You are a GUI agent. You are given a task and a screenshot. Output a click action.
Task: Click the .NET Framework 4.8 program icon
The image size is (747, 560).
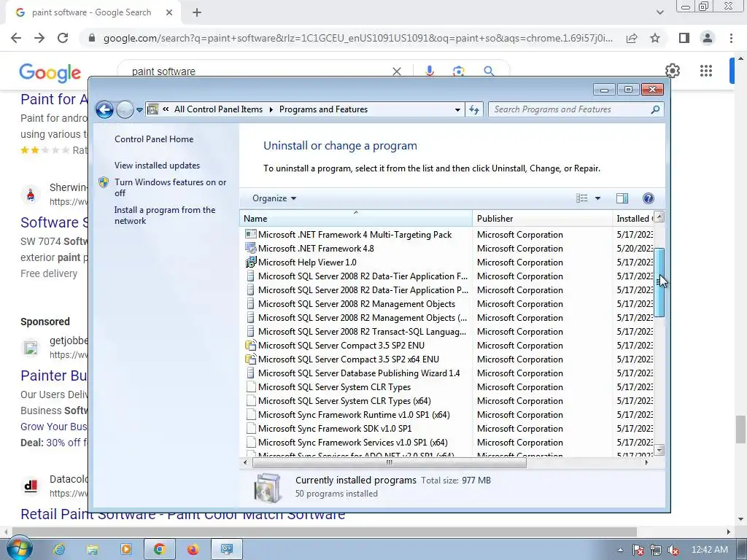[x=251, y=248]
